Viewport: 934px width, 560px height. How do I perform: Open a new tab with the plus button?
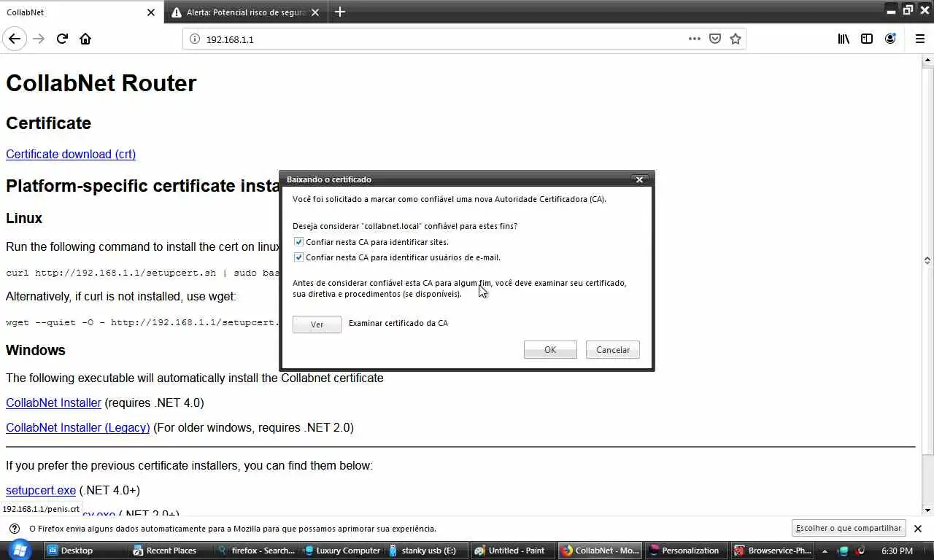(x=340, y=12)
